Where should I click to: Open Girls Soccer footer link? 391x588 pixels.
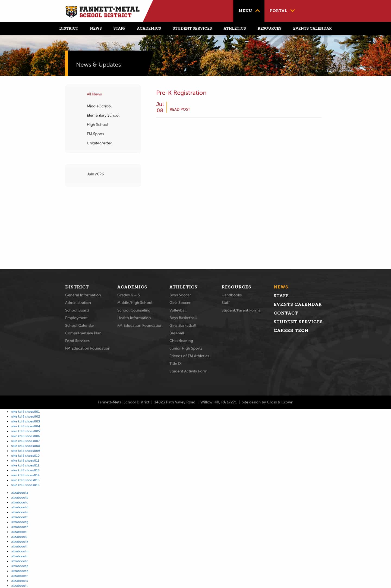pos(180,303)
